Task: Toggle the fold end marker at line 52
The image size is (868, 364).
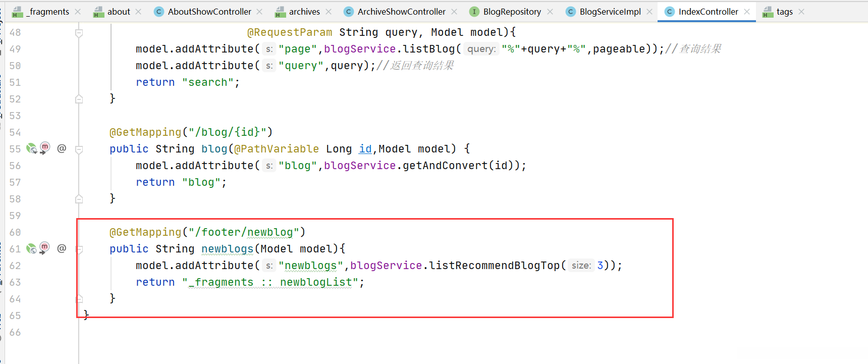Action: (x=79, y=99)
